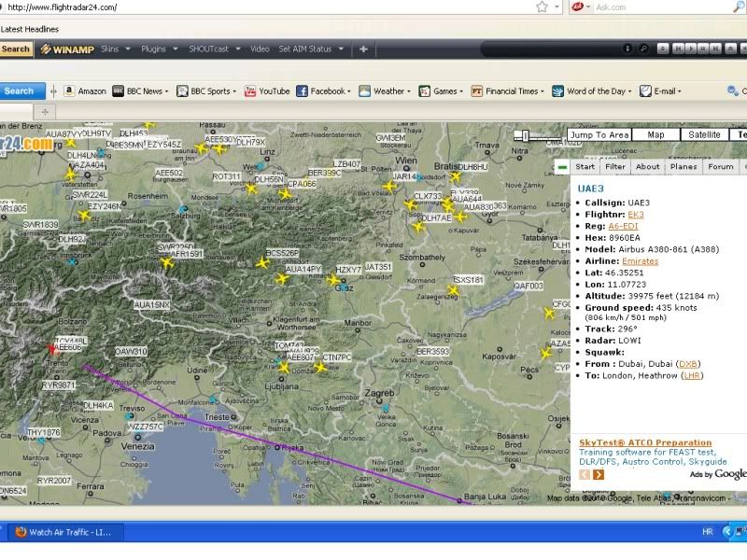The width and height of the screenshot is (747, 560).
Task: Click the yellow Winamp Search button
Action: click(x=16, y=49)
